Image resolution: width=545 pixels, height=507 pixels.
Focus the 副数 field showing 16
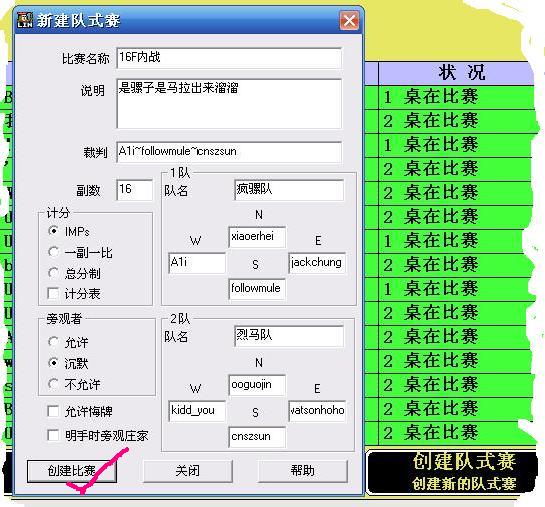(x=135, y=190)
